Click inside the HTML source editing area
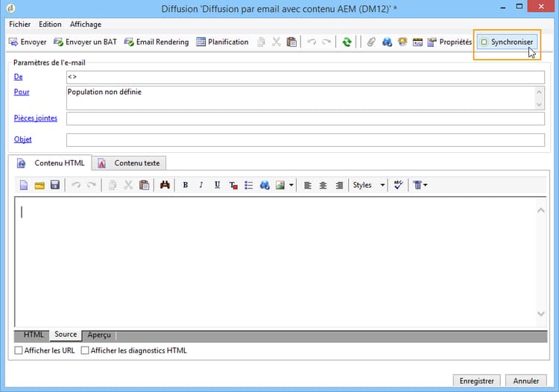559x392 pixels. [275, 262]
